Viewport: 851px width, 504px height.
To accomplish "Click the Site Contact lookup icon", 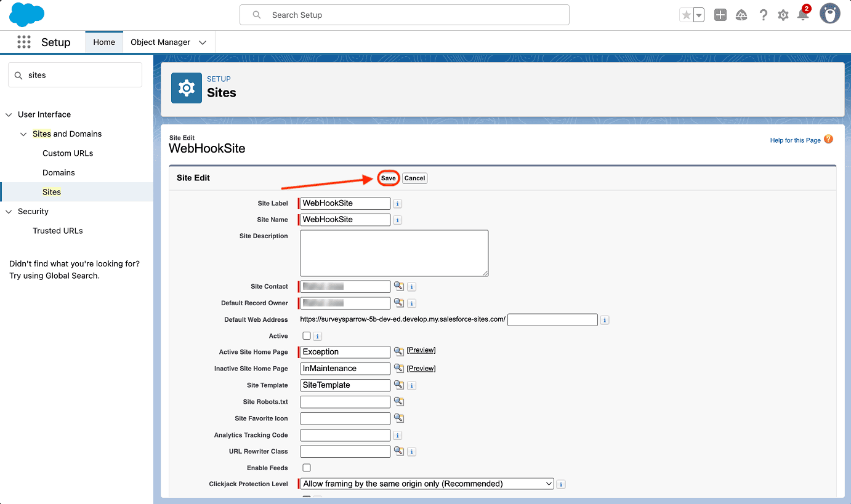I will (399, 286).
